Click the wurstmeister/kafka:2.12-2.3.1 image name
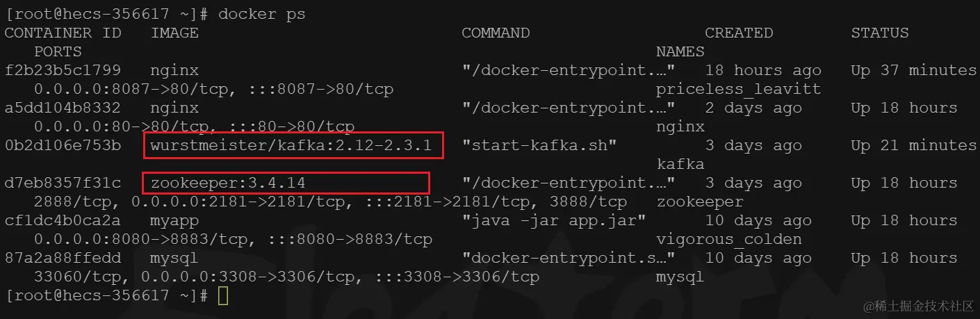 point(291,145)
